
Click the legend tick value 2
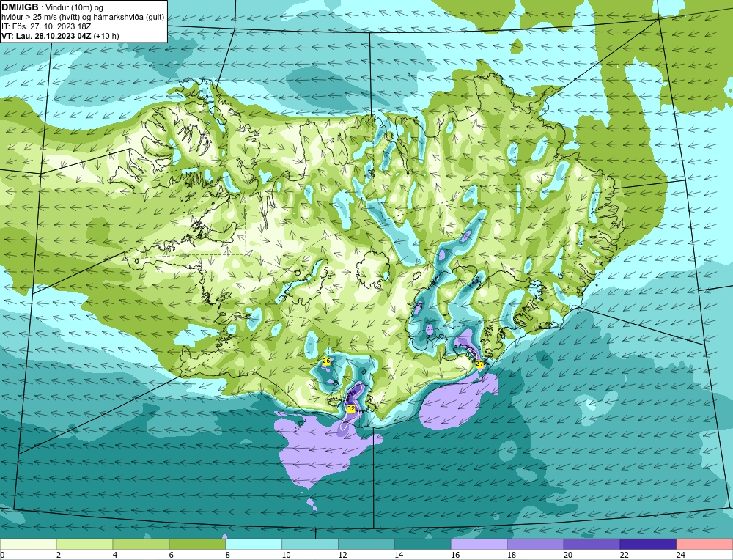pyautogui.click(x=59, y=555)
